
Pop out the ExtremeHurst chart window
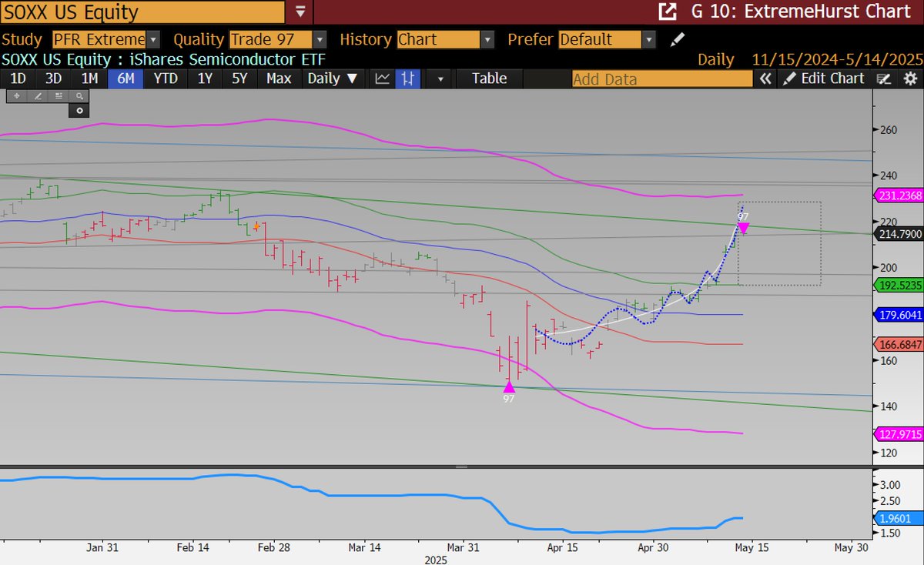click(668, 12)
